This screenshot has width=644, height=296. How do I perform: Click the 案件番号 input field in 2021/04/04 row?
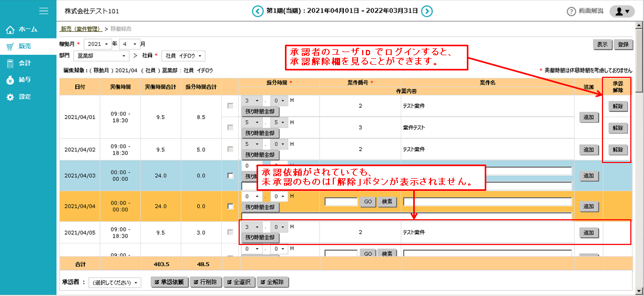tap(341, 202)
